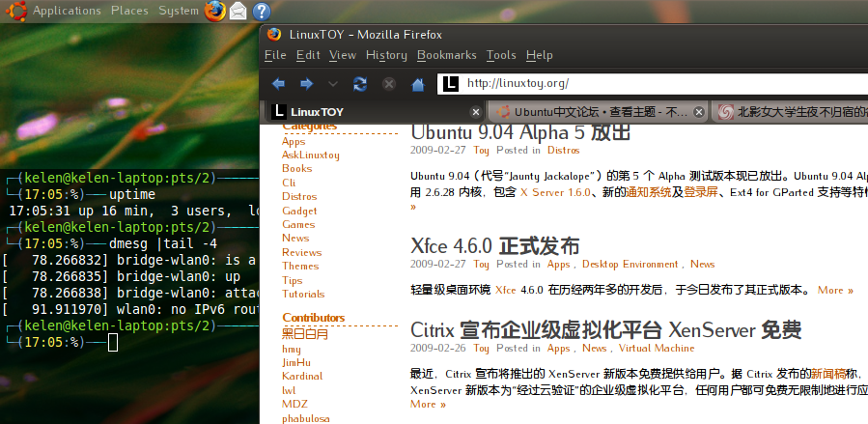The image size is (868, 424).
Task: Follow the 通知系统 link in the Ubuntu article
Action: (x=649, y=192)
